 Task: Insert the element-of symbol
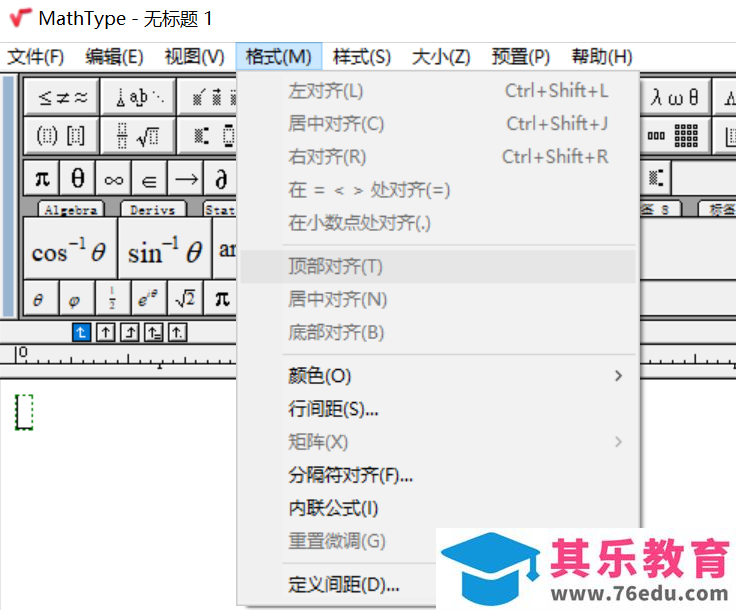point(149,178)
